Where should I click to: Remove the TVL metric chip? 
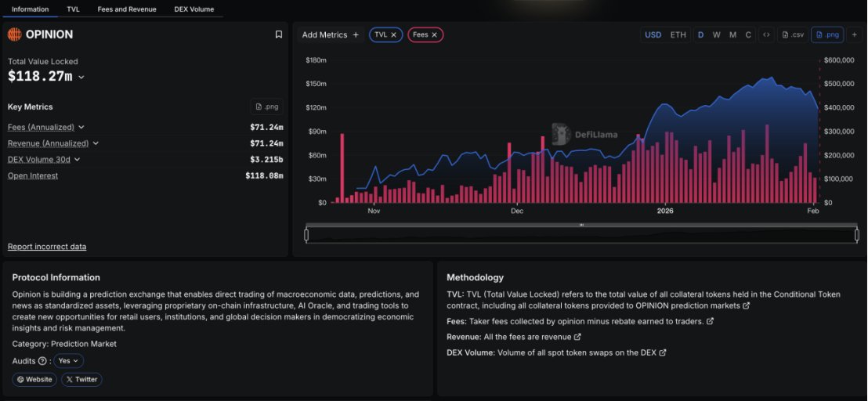coord(393,34)
